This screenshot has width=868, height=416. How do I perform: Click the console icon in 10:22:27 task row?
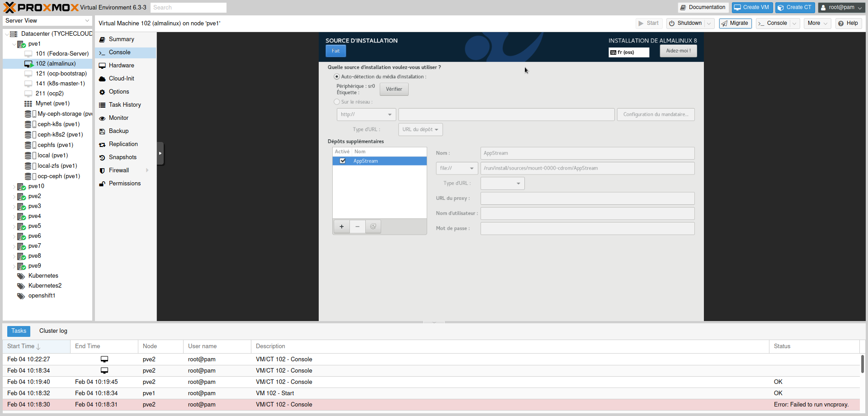[x=104, y=359]
